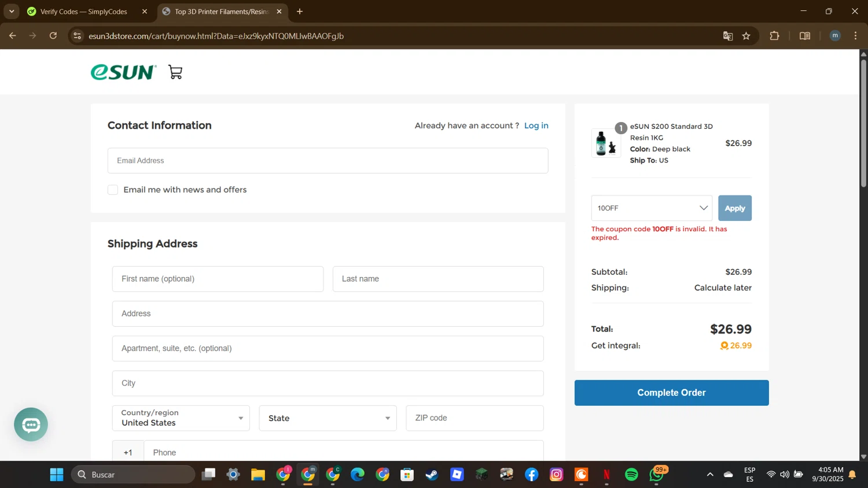Check Email me with news and offers
The height and width of the screenshot is (488, 868).
click(x=113, y=190)
